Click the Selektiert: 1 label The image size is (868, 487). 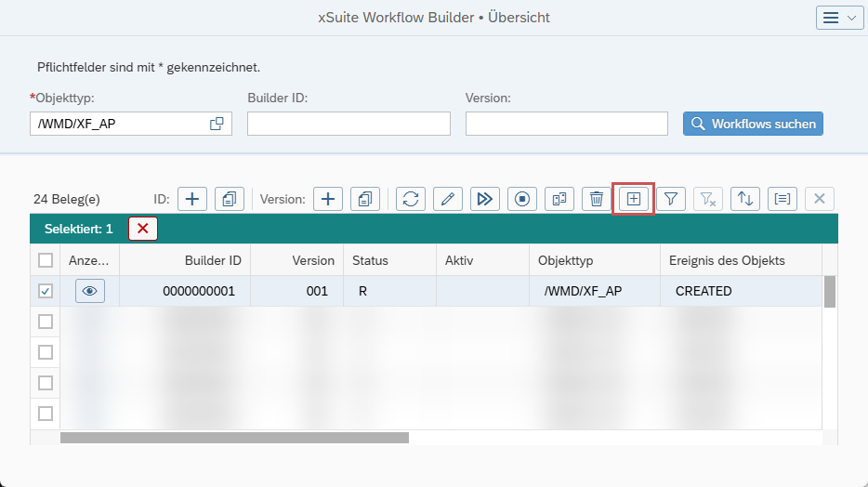pos(79,230)
